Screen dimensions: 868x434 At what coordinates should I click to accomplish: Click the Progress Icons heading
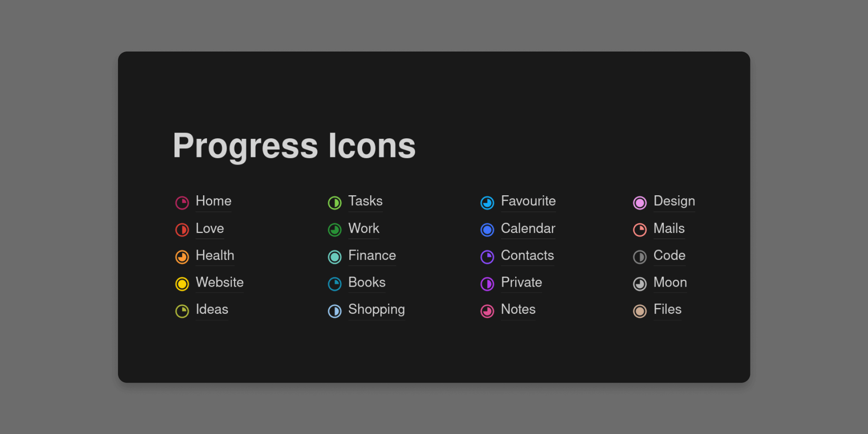[294, 146]
